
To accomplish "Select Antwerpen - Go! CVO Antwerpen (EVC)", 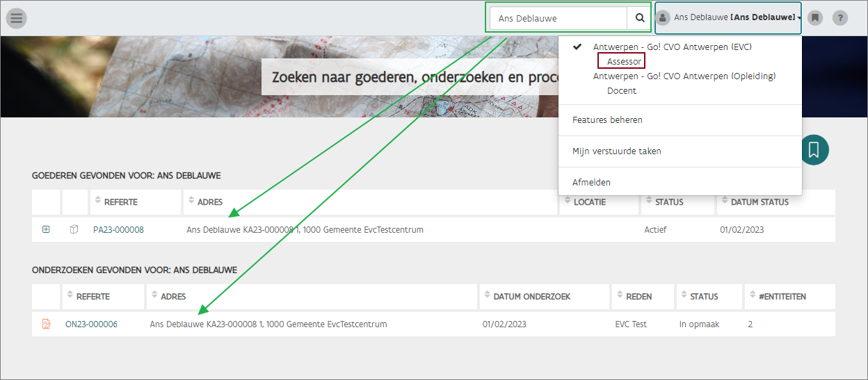I will [x=672, y=47].
